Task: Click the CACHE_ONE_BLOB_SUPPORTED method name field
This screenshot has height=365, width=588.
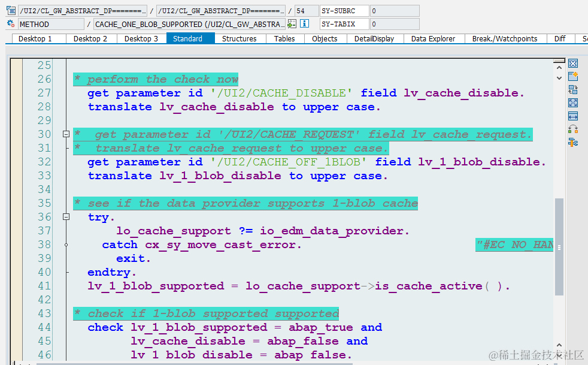Action: (x=189, y=24)
